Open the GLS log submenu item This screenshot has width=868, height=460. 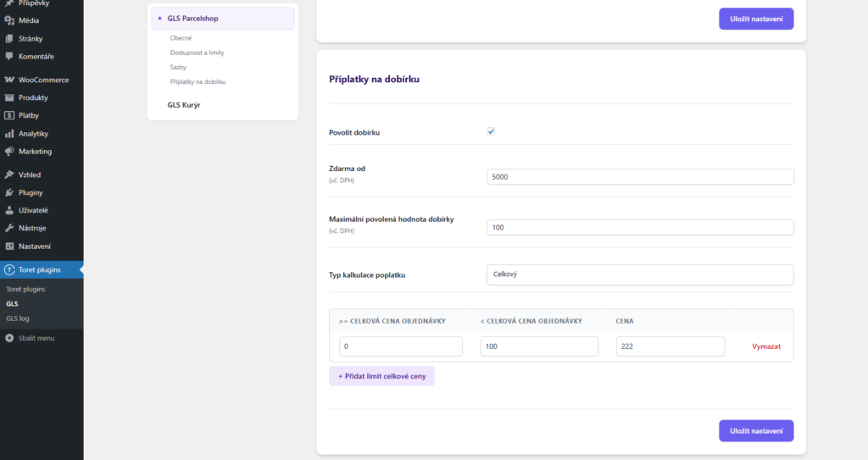click(18, 319)
